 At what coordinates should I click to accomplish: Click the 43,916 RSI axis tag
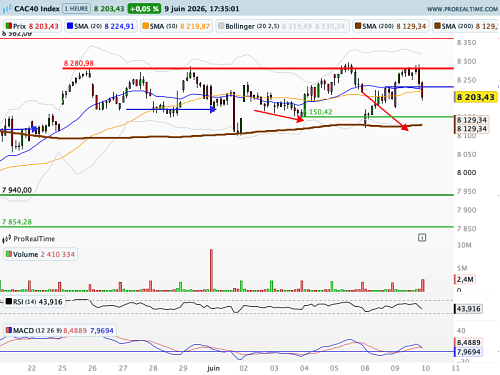point(468,309)
